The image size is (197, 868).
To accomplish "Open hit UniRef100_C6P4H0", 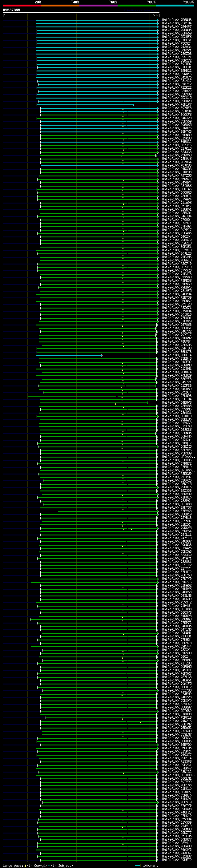I will pos(177,437).
